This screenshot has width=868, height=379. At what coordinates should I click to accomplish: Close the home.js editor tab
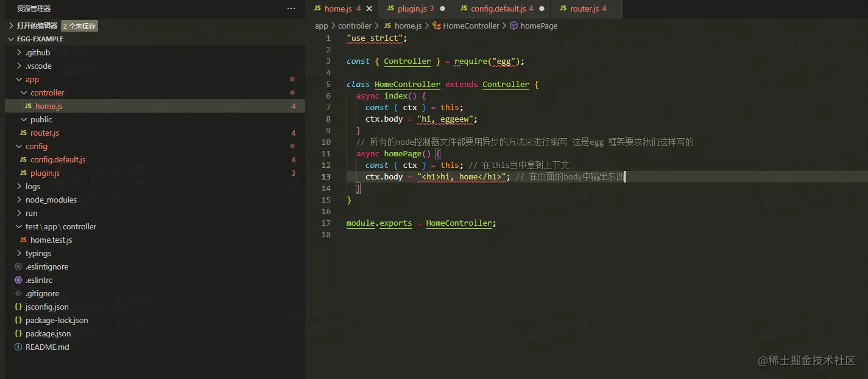(x=369, y=9)
